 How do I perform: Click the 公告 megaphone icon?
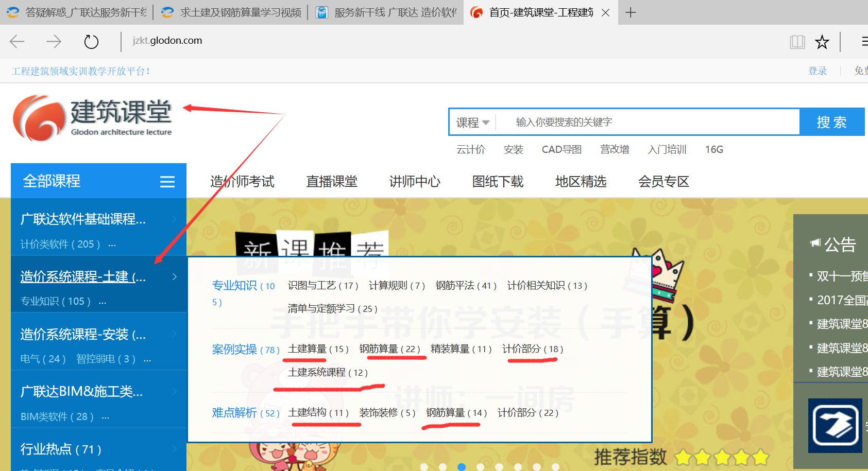[x=815, y=243]
